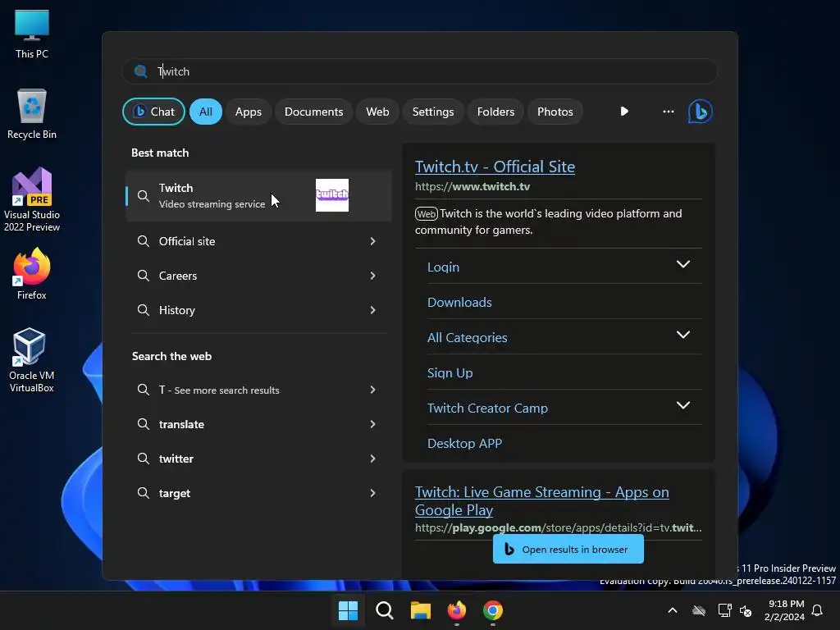Image resolution: width=840 pixels, height=630 pixels.
Task: Expand the Twitch Creator Camp chevron
Action: point(683,405)
